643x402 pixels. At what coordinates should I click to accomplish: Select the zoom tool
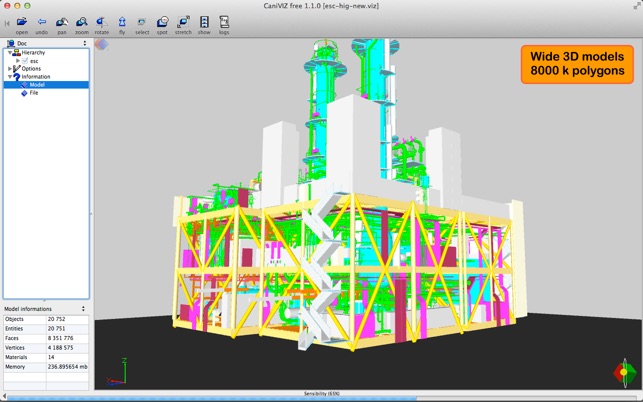pos(82,22)
